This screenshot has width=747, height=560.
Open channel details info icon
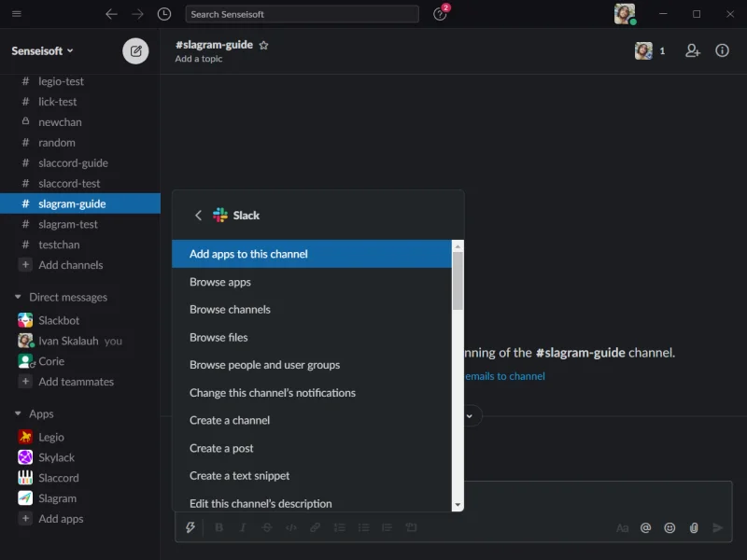[722, 50]
